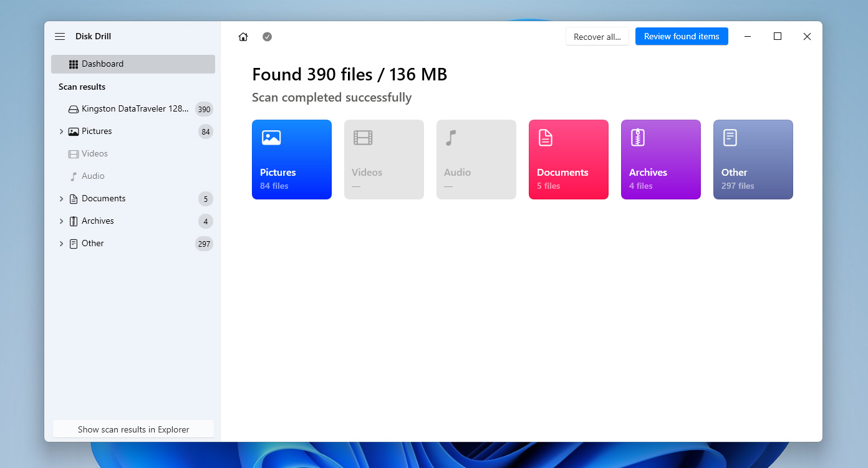Maximize the Disk Drill window
The width and height of the screenshot is (868, 468).
click(778, 37)
